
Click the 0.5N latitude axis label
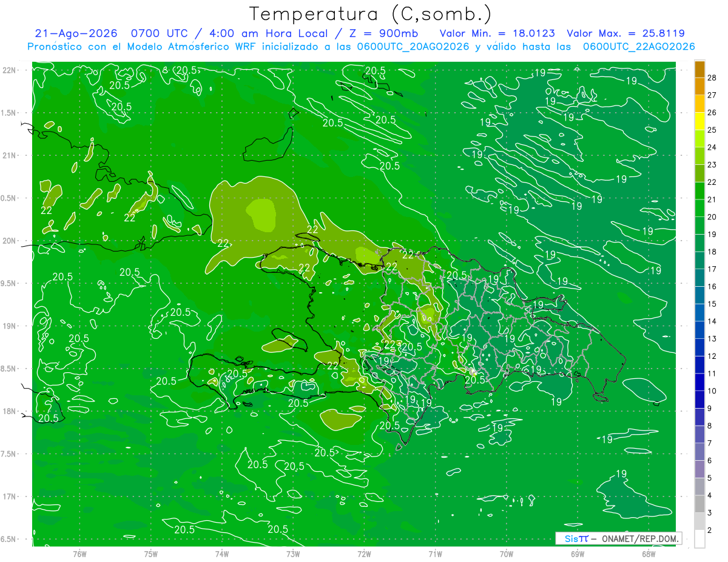click(10, 198)
